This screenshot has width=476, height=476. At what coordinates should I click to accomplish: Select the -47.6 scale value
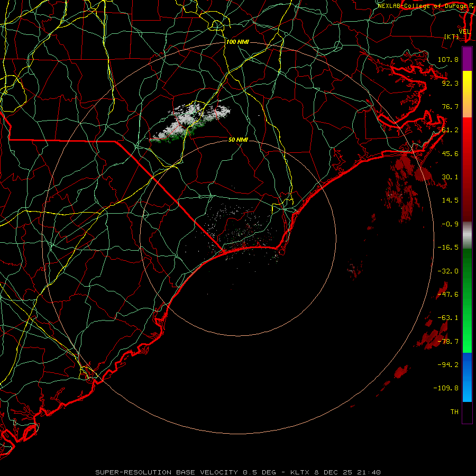click(448, 295)
